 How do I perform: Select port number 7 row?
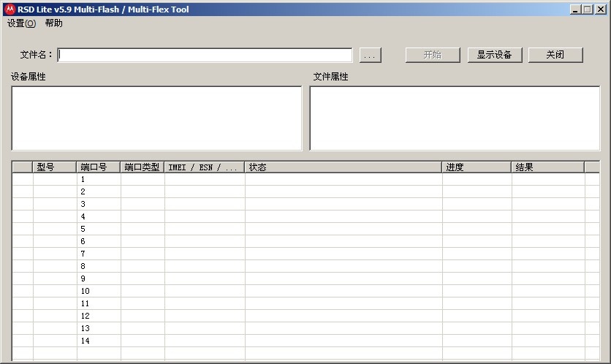click(x=306, y=254)
